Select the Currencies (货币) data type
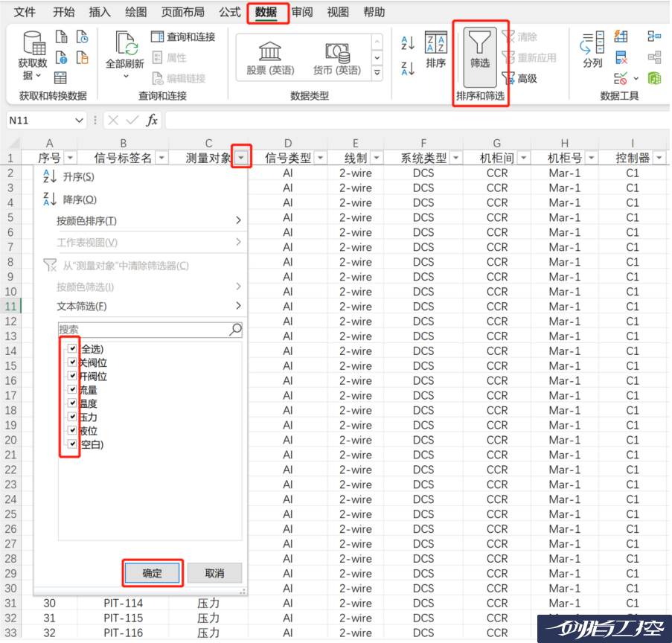Image resolution: width=672 pixels, height=643 pixels. pyautogui.click(x=337, y=57)
